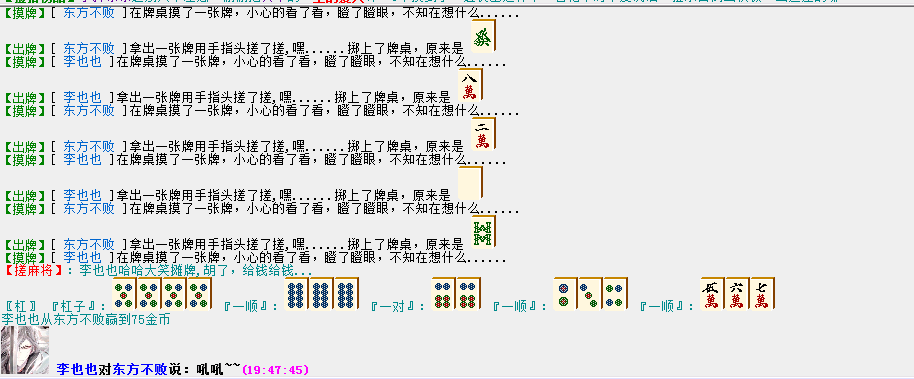Screen dimensions: 914x379
Task: Click the 六萬 tile in the last sequence
Action: pos(737,293)
